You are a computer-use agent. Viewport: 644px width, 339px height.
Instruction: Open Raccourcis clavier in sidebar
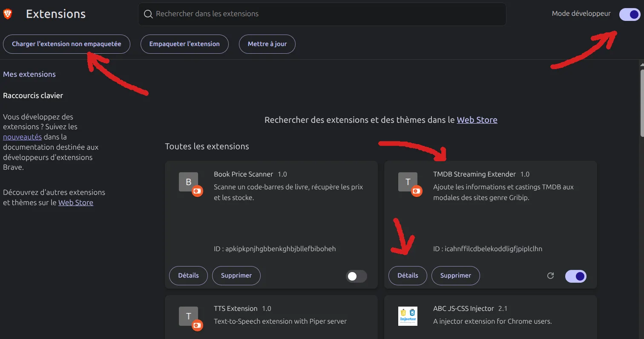(x=33, y=96)
